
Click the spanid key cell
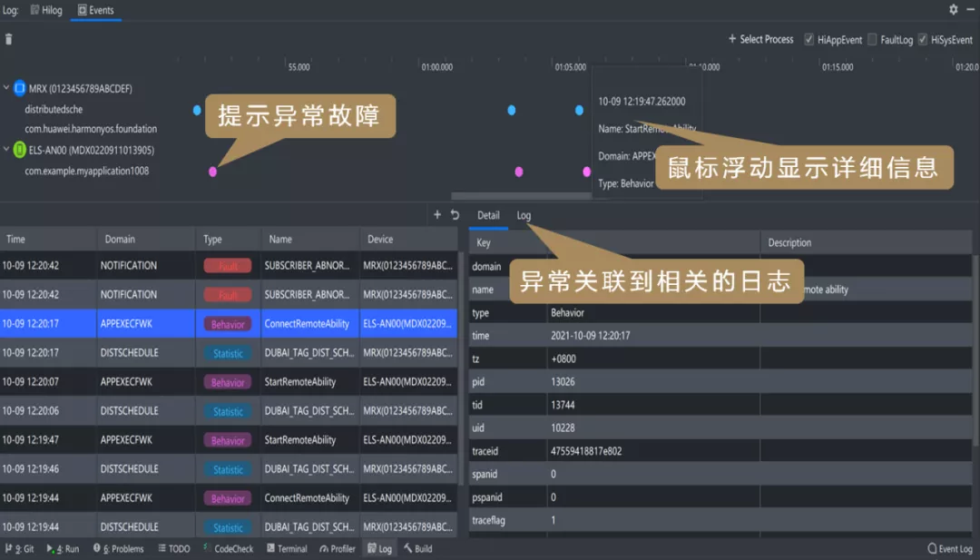pos(507,474)
